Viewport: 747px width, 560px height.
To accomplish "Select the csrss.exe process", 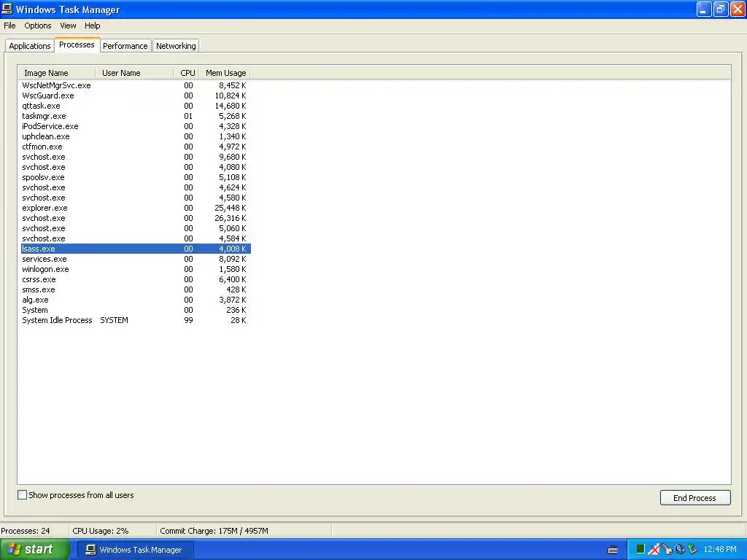I will pyautogui.click(x=135, y=279).
